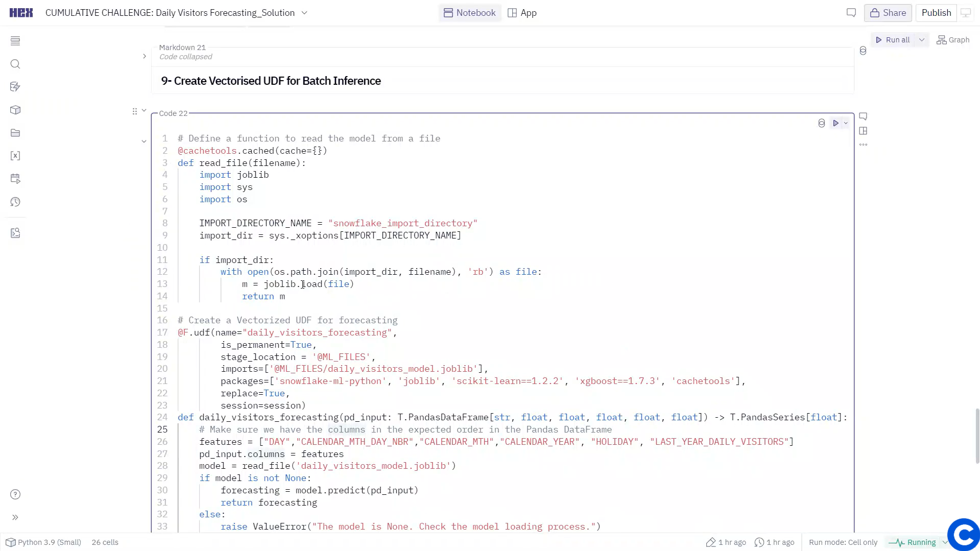980x551 pixels.
Task: Run the Code 22 cell
Action: pyautogui.click(x=835, y=123)
